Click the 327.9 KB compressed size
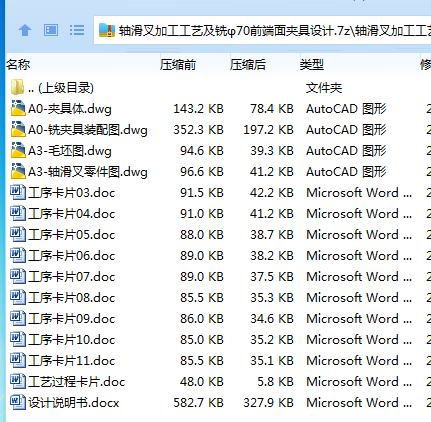Image resolution: width=431 pixels, height=422 pixels. point(268,403)
